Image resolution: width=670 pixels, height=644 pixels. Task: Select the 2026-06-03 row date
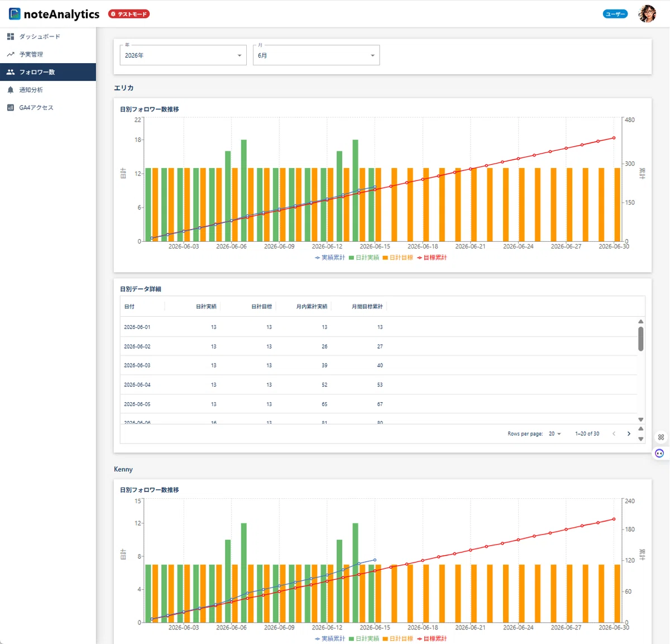[137, 365]
